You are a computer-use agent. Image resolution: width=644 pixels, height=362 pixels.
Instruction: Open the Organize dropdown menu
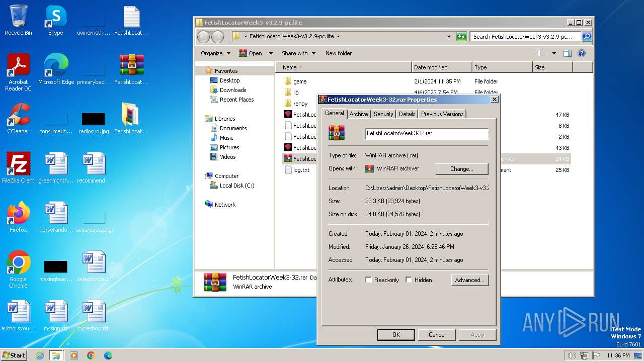(x=215, y=53)
